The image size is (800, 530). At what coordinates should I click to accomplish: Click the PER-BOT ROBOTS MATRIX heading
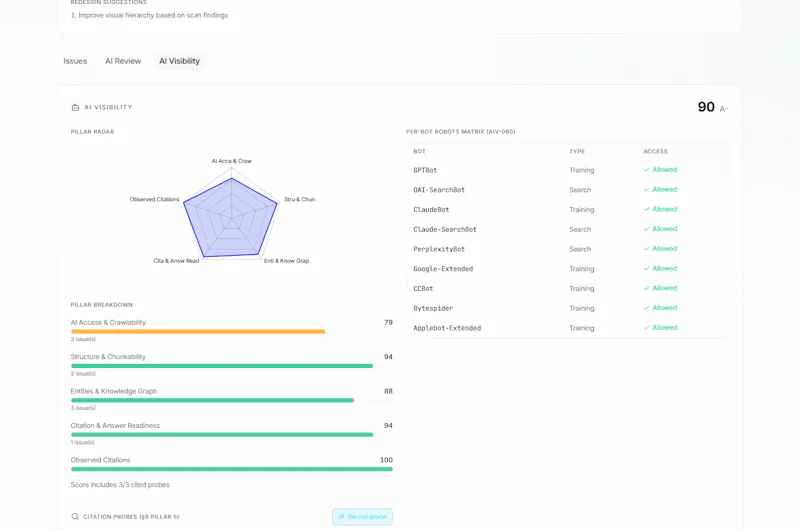(x=461, y=132)
